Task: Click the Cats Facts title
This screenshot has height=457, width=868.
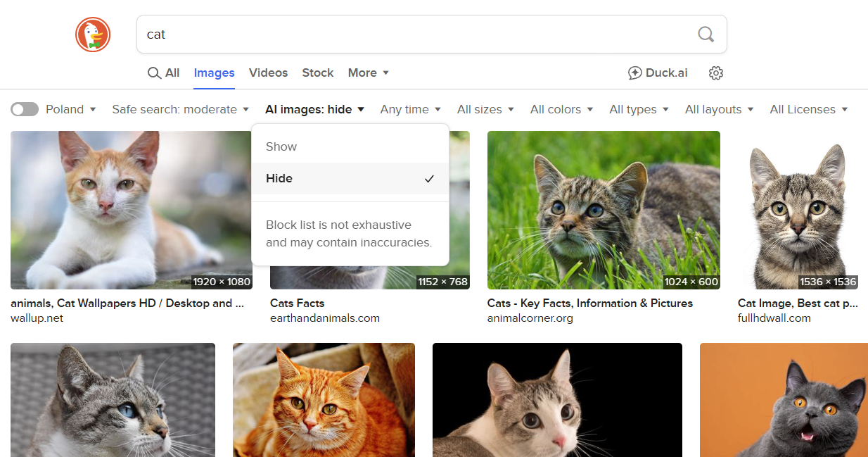Action: coord(297,303)
